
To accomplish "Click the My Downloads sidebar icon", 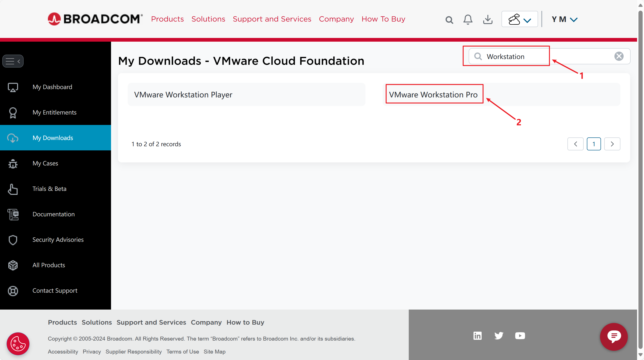I will tap(12, 137).
